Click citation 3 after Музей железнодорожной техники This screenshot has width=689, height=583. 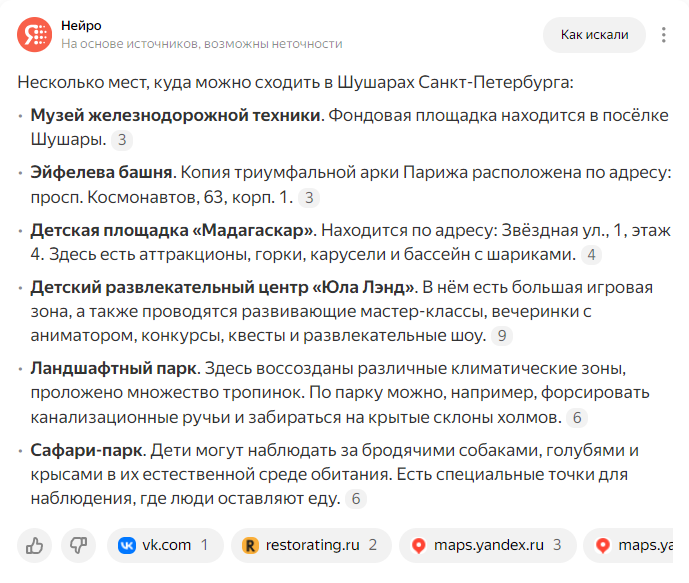pyautogui.click(x=122, y=140)
